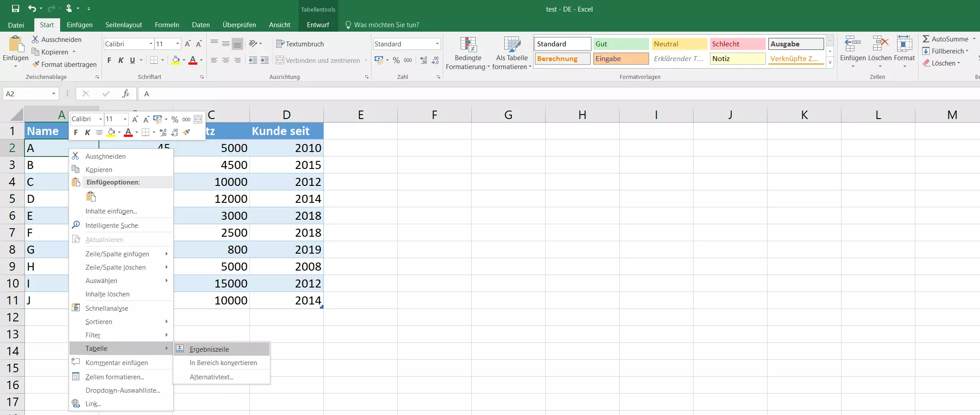Open number format Standard dropdown

tap(437, 44)
